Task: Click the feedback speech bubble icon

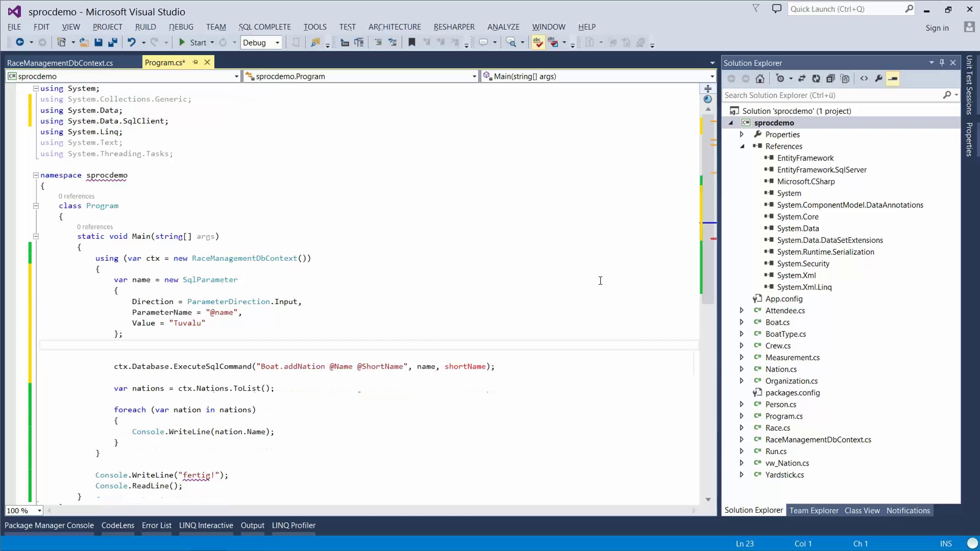Action: point(777,9)
